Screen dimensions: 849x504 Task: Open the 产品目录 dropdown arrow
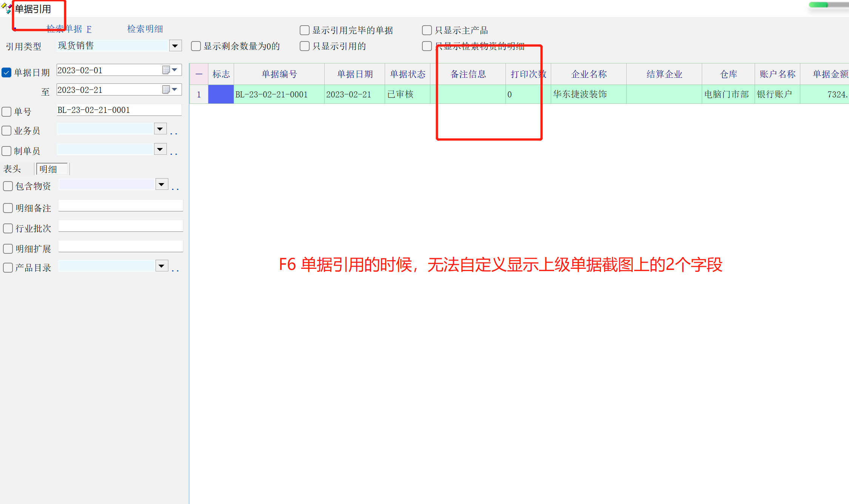point(162,266)
